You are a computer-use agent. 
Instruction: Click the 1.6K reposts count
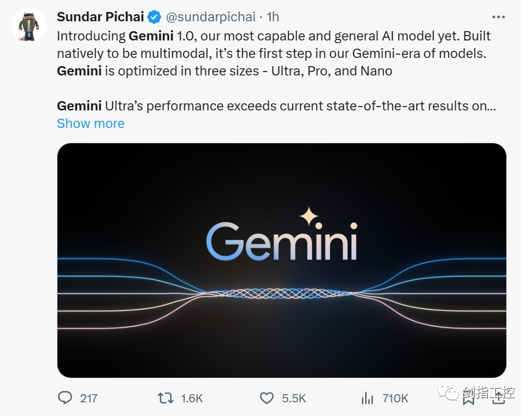pos(191,398)
